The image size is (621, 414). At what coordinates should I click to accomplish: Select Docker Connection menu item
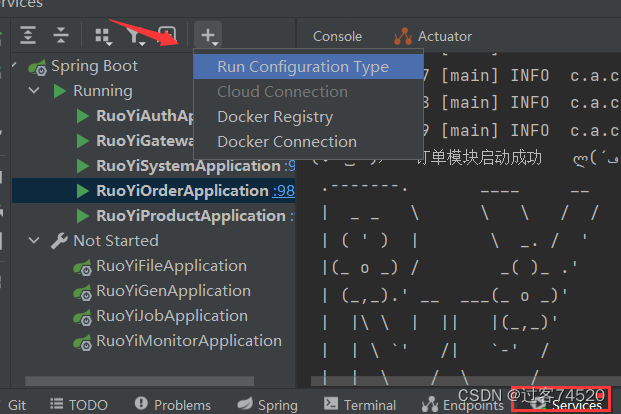point(309,142)
